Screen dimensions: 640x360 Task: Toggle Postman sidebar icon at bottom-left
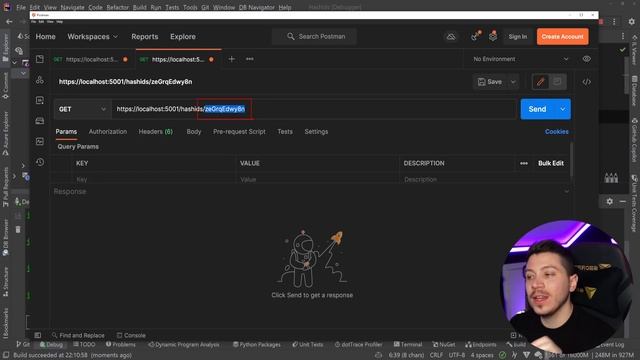pyautogui.click(x=38, y=335)
